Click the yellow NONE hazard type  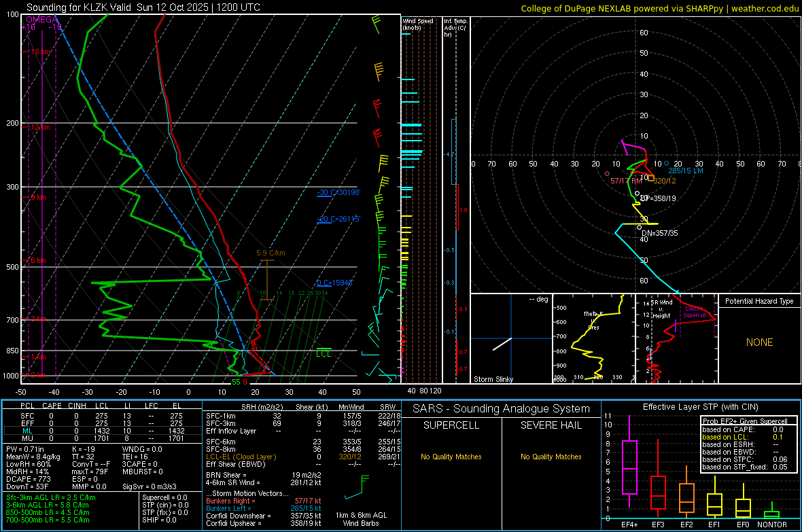click(760, 342)
